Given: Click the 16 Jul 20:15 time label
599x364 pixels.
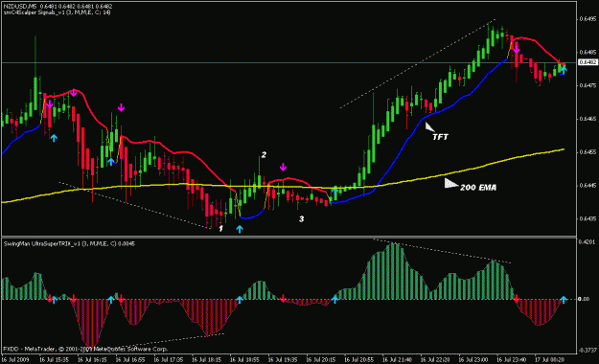Looking at the screenshot, I should pos(321,360).
